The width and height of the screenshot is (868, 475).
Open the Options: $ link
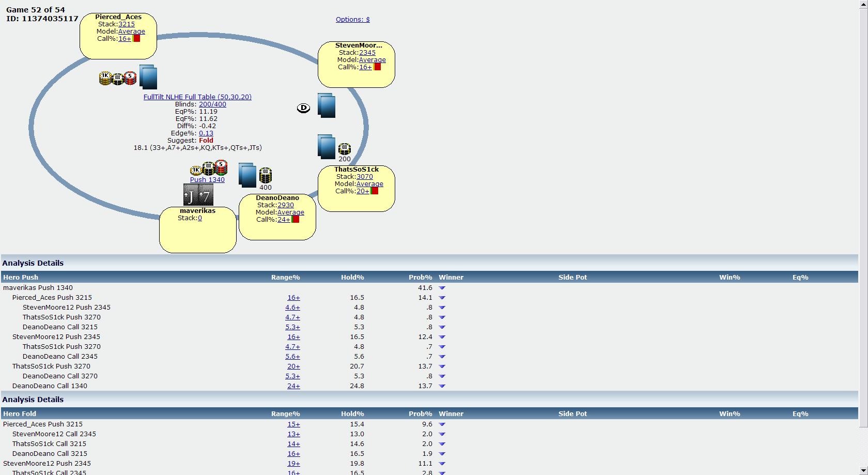352,20
